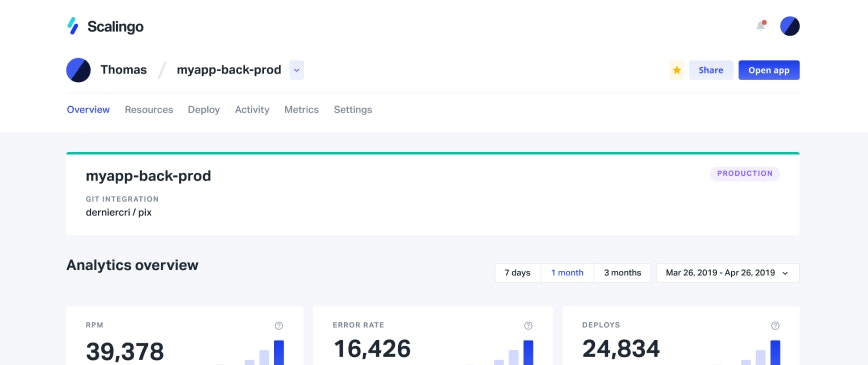
Task: Switch to the Overview tab
Action: click(88, 110)
